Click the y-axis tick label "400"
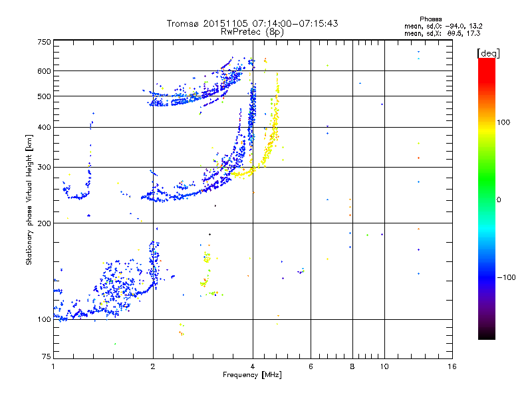This screenshot has width=532, height=399. pos(44,127)
